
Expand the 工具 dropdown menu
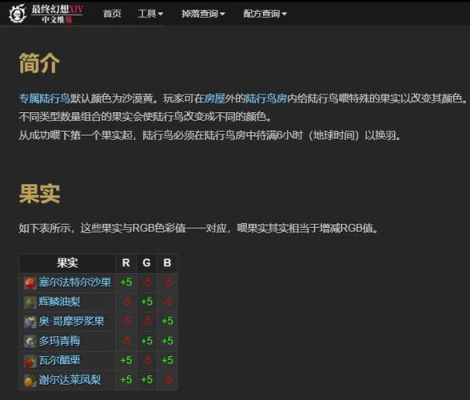tap(150, 14)
